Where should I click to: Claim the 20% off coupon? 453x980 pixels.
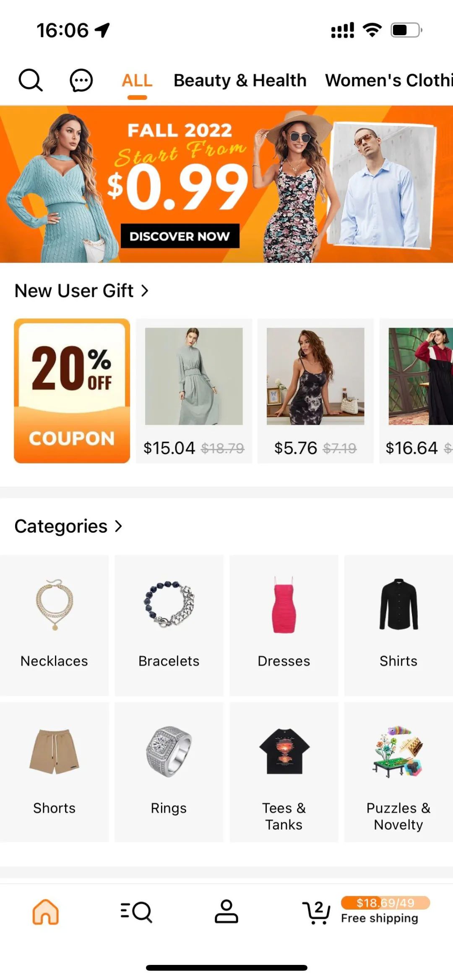(x=72, y=391)
